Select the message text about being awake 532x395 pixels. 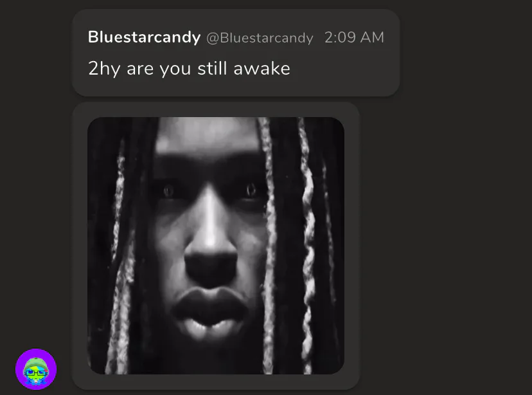[x=189, y=69]
